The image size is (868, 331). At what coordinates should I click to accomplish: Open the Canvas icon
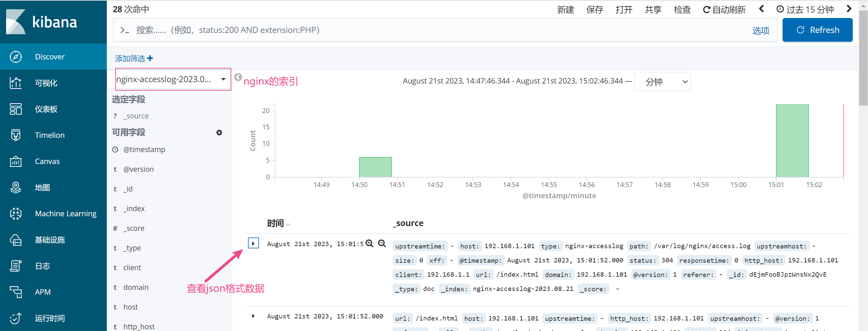pyautogui.click(x=16, y=161)
